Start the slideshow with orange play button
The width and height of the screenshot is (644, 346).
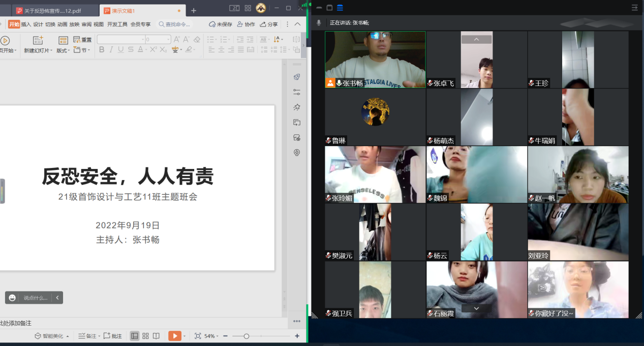[174, 336]
